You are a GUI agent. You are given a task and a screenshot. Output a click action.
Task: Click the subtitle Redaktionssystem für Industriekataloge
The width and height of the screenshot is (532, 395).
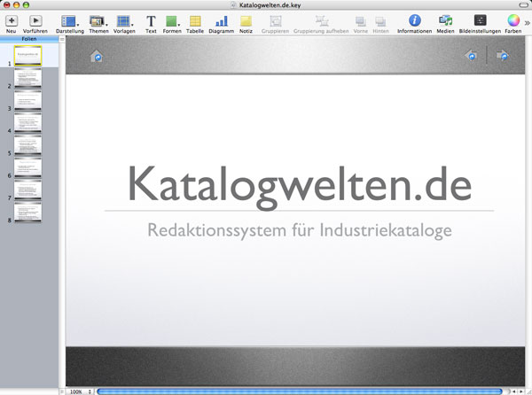tap(300, 231)
